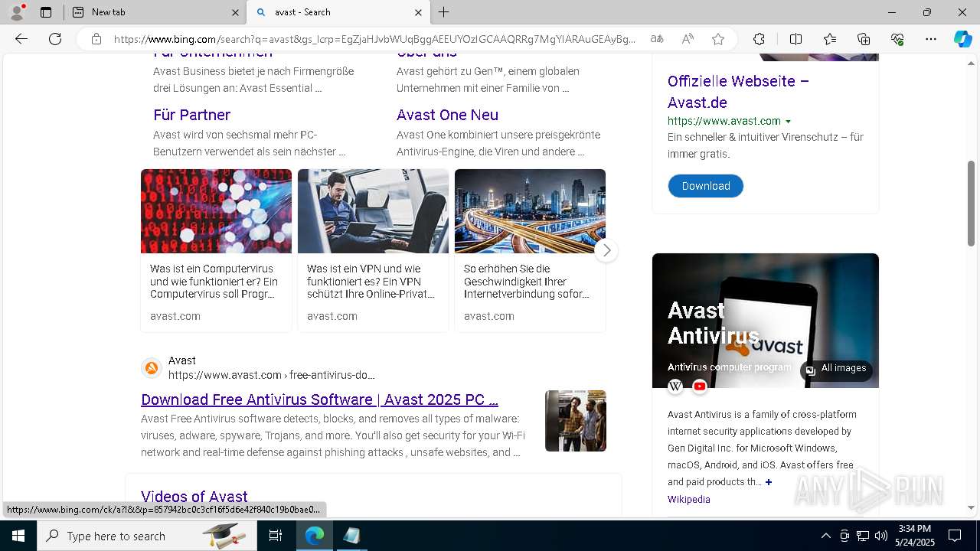Open the Für Partner link
Image resolution: width=980 pixels, height=551 pixels.
coord(191,115)
